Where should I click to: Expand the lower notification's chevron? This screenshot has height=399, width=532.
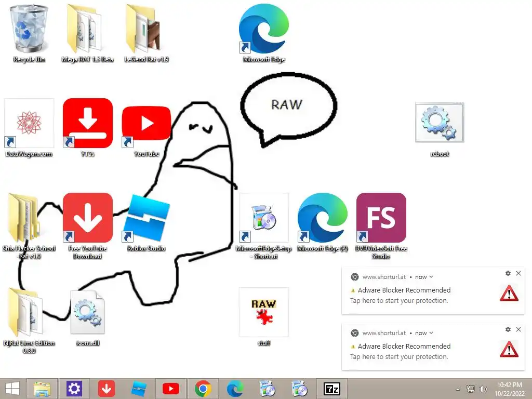point(431,333)
